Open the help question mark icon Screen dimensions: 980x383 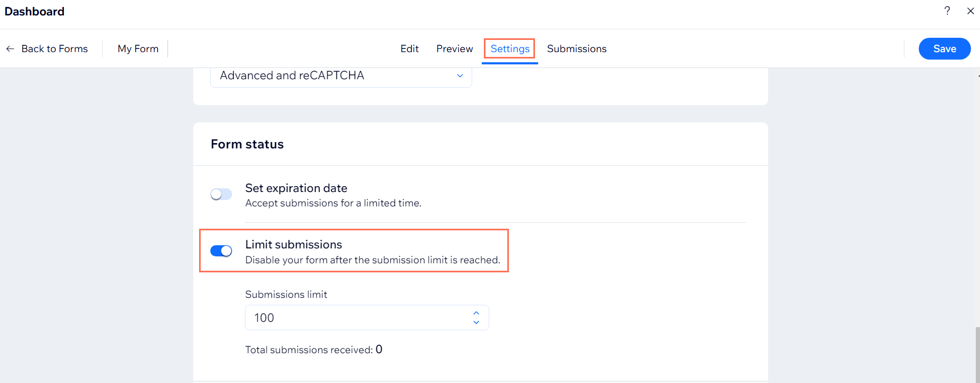click(947, 11)
